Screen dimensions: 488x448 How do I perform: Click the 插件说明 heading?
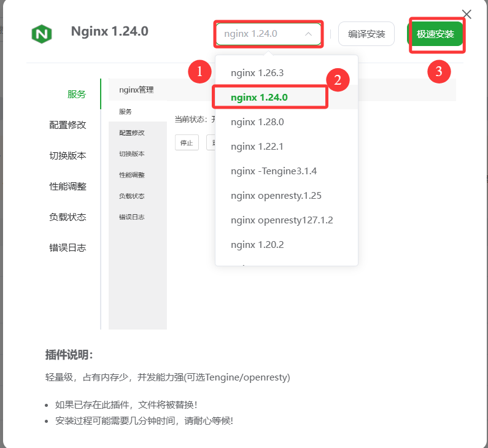(69, 355)
